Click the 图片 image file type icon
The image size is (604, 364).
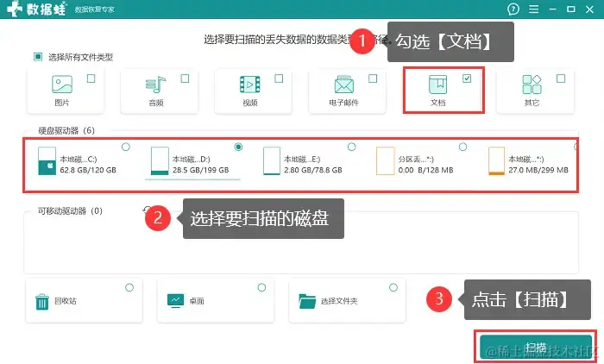tap(62, 84)
